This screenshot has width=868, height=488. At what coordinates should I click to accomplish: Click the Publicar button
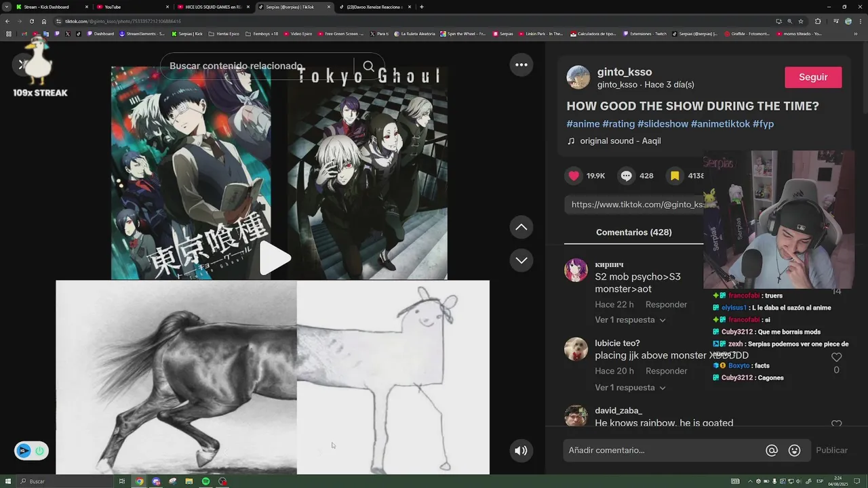831,450
